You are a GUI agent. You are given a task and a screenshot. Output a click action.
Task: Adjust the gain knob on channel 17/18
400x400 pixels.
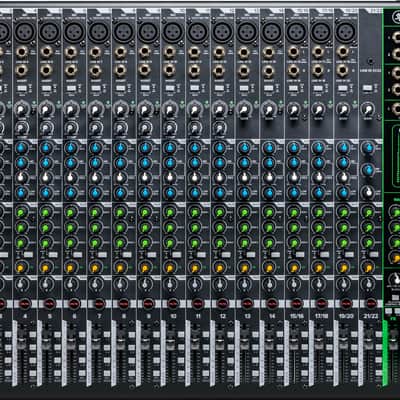pyautogui.click(x=318, y=109)
